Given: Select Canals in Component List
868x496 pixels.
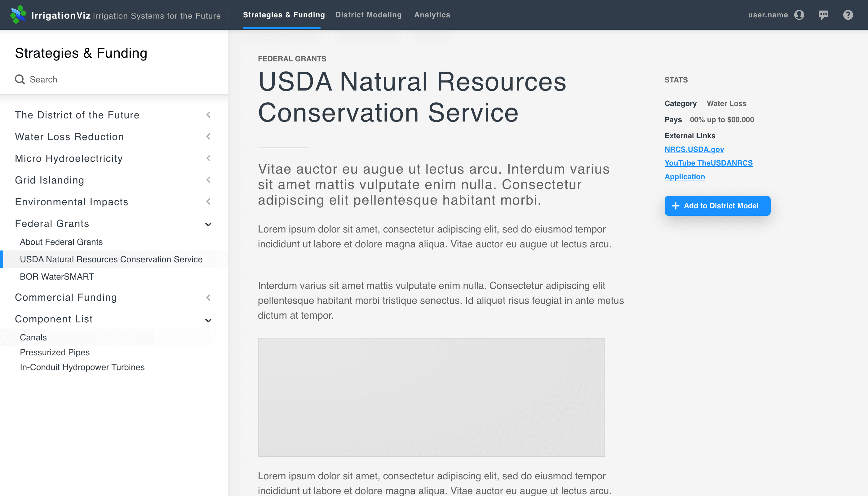Looking at the screenshot, I should [x=33, y=337].
